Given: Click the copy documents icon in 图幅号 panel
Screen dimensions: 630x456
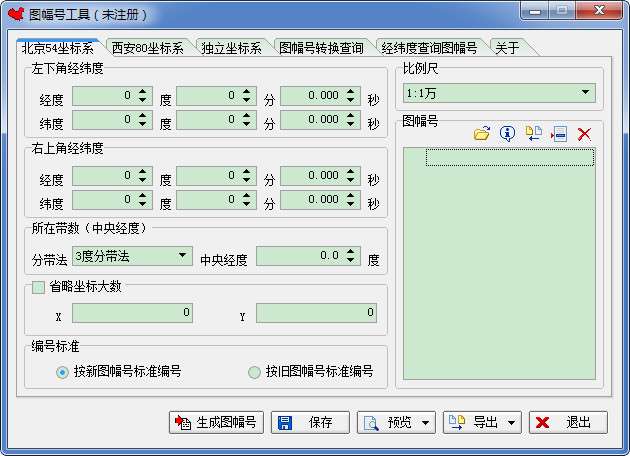Looking at the screenshot, I should pos(534,133).
